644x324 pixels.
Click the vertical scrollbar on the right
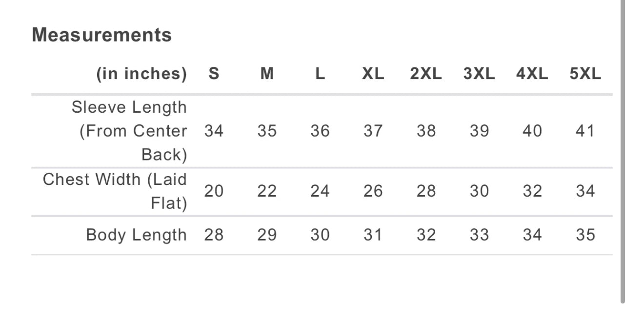(623, 151)
